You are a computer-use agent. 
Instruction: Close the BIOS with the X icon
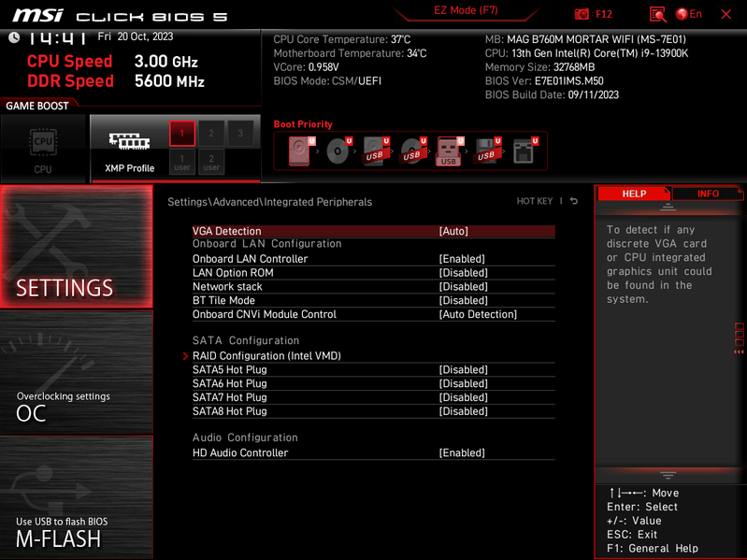726,14
